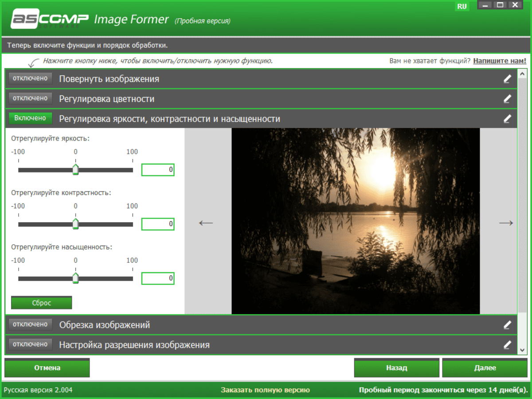Expand Настройка разрешения изображения section header

click(261, 344)
